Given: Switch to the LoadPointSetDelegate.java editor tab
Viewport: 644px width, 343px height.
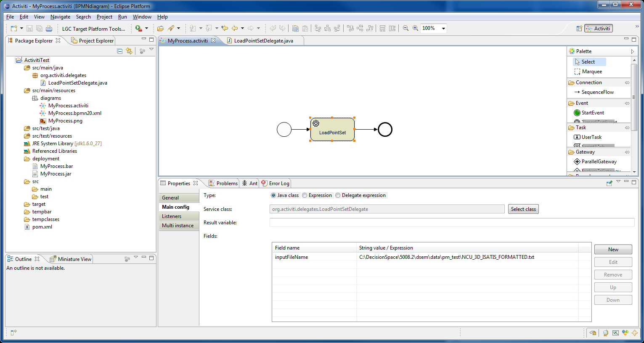Looking at the screenshot, I should click(x=263, y=41).
